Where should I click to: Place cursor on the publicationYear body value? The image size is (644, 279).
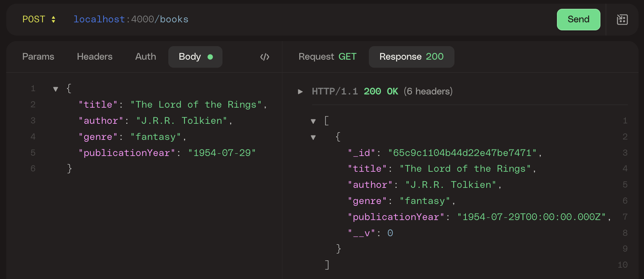click(222, 153)
